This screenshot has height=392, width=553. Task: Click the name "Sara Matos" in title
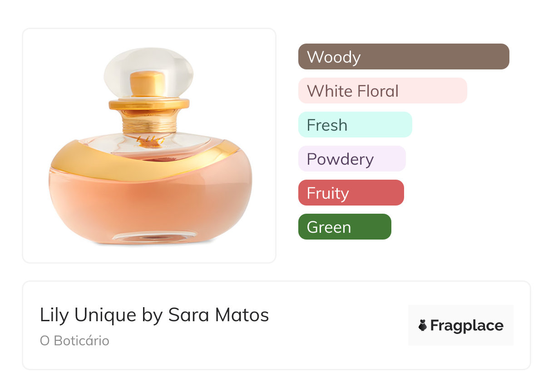218,315
